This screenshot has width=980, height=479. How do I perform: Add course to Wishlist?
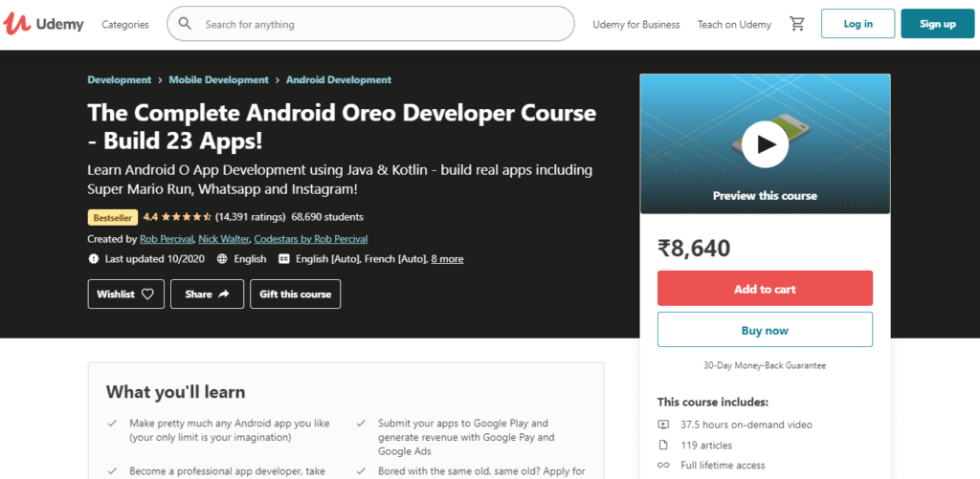click(125, 294)
